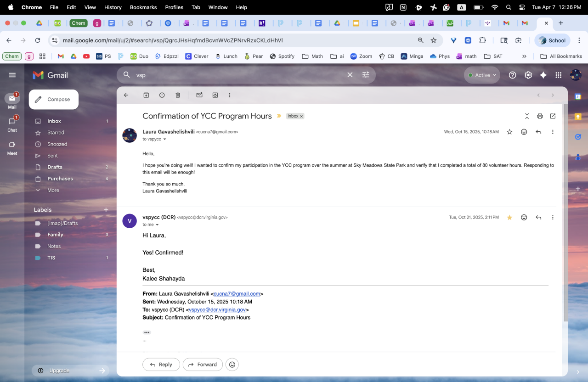Open Gmail settings gear
This screenshot has width=588, height=382.
tap(528, 75)
